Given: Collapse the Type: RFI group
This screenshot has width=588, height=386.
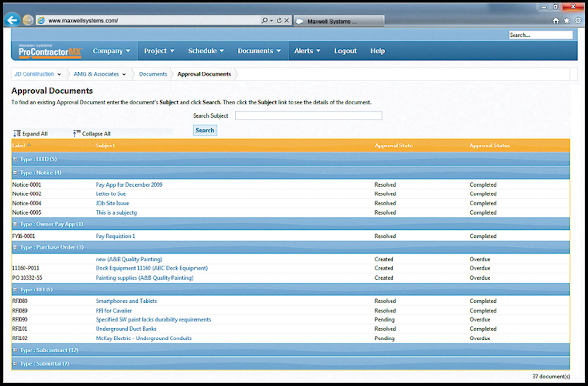Looking at the screenshot, I should coord(15,289).
